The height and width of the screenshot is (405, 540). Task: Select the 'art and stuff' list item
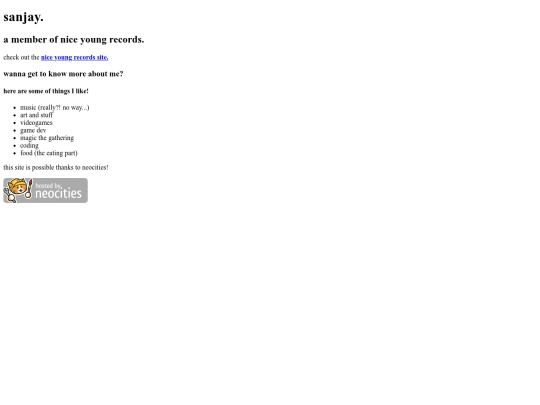pyautogui.click(x=37, y=115)
